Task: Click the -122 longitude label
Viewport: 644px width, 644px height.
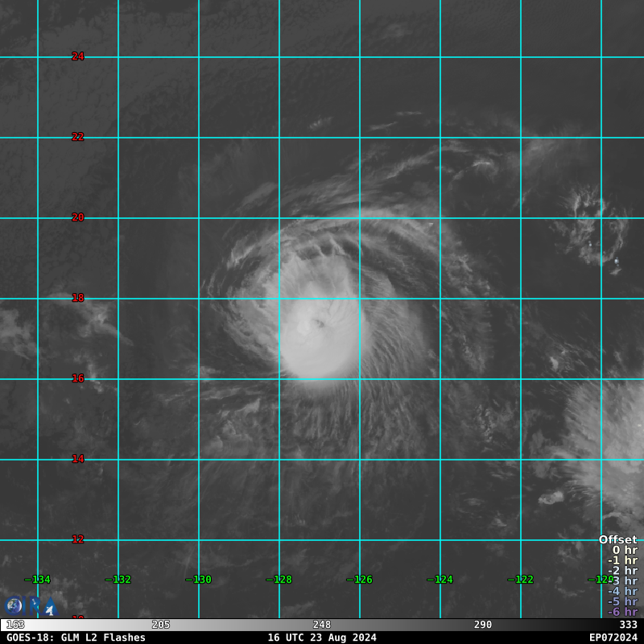Action: (520, 580)
